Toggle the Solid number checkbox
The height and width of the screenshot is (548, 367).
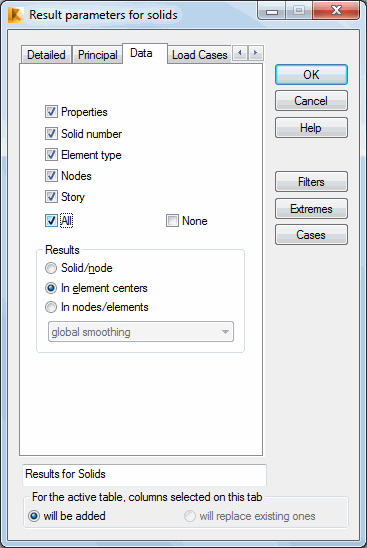point(51,134)
